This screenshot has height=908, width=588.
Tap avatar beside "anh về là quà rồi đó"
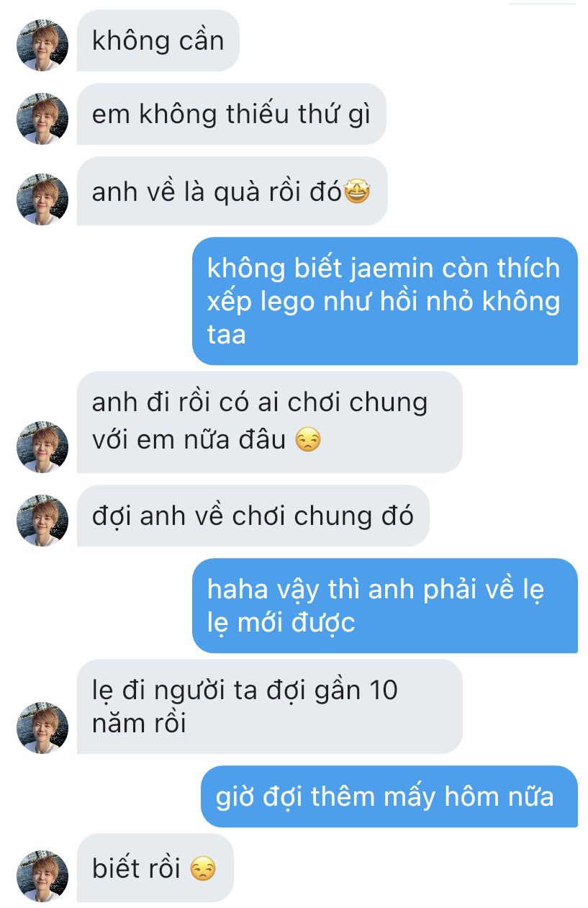[42, 199]
